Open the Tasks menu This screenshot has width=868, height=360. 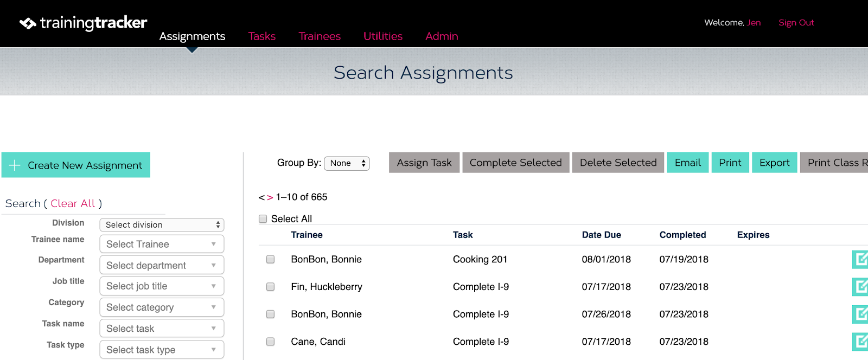tap(262, 36)
